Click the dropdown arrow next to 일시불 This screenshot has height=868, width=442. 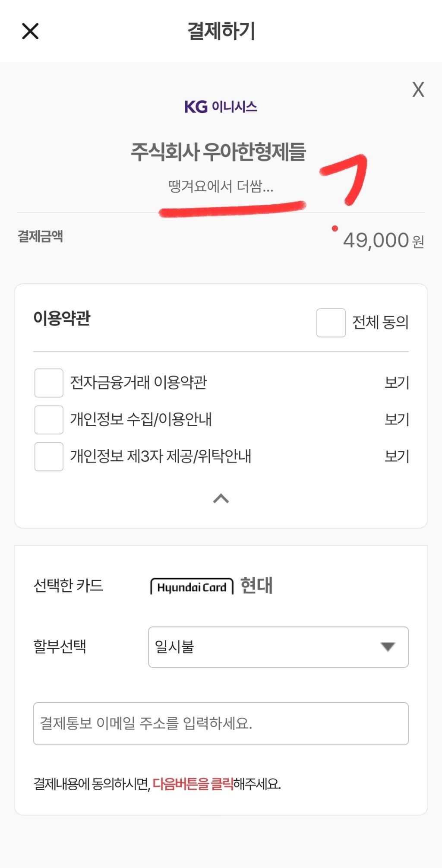[x=388, y=647]
